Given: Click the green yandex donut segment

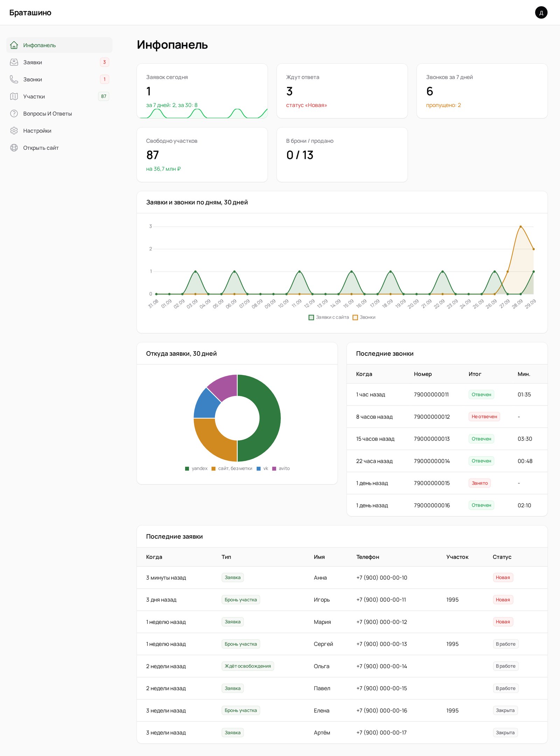Looking at the screenshot, I should [269, 418].
